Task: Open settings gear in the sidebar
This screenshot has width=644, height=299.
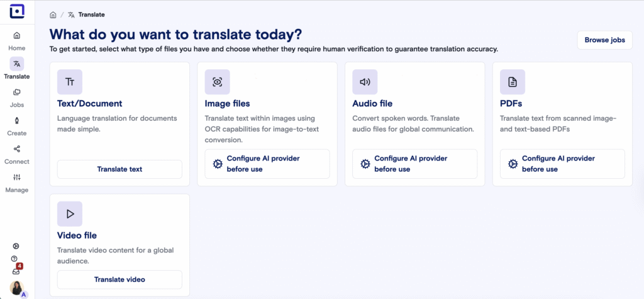Action: (x=16, y=246)
